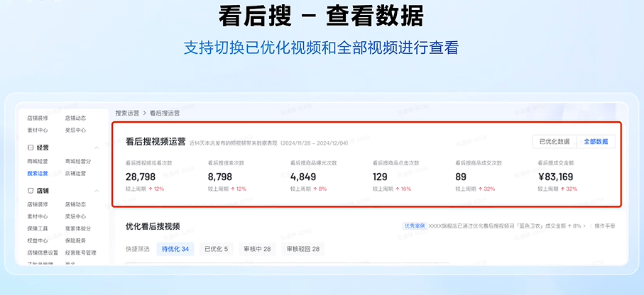Go to 店铺运营 in the sidebar
The width and height of the screenshot is (644, 295).
click(75, 174)
